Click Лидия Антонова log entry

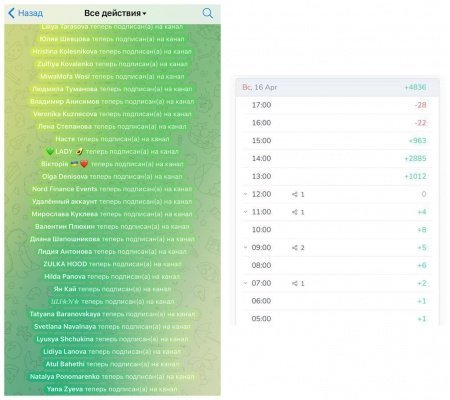112,251
